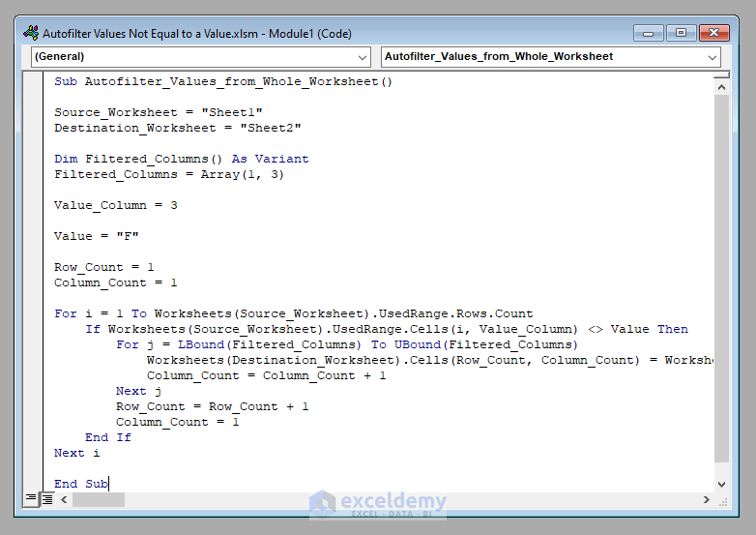Switch to Full Module View button
This screenshot has width=756, height=535.
click(x=47, y=499)
